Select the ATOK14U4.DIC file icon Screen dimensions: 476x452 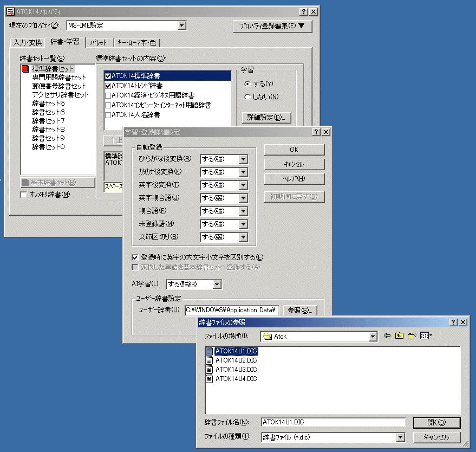[209, 378]
